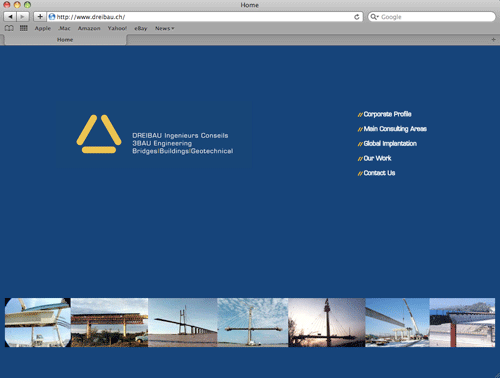Screen dimensions: 500x378
Task: Click the cable-stayed bridge cloudy sky thumbnail
Action: [x=253, y=323]
